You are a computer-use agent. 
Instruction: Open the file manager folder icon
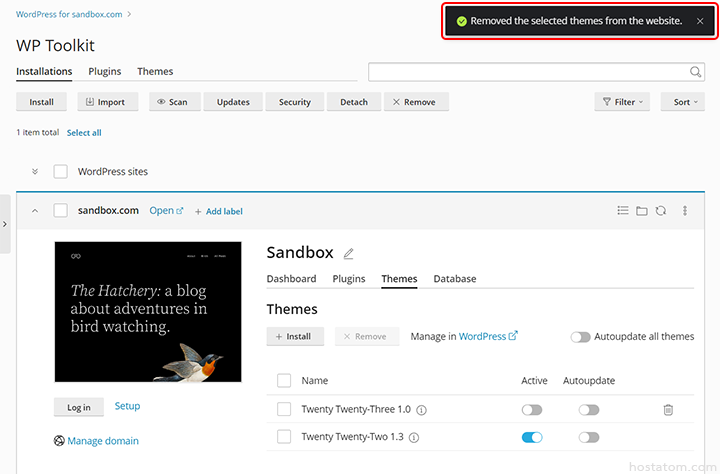click(x=642, y=211)
